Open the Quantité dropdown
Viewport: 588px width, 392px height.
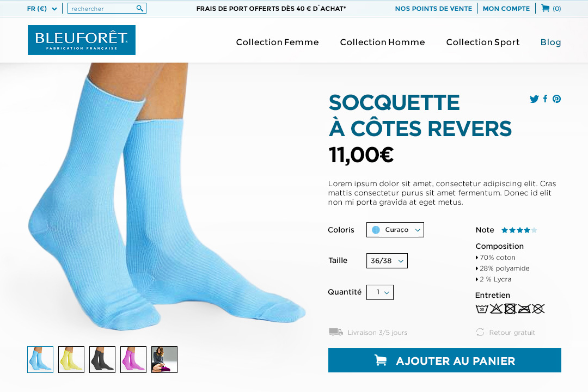[379, 292]
